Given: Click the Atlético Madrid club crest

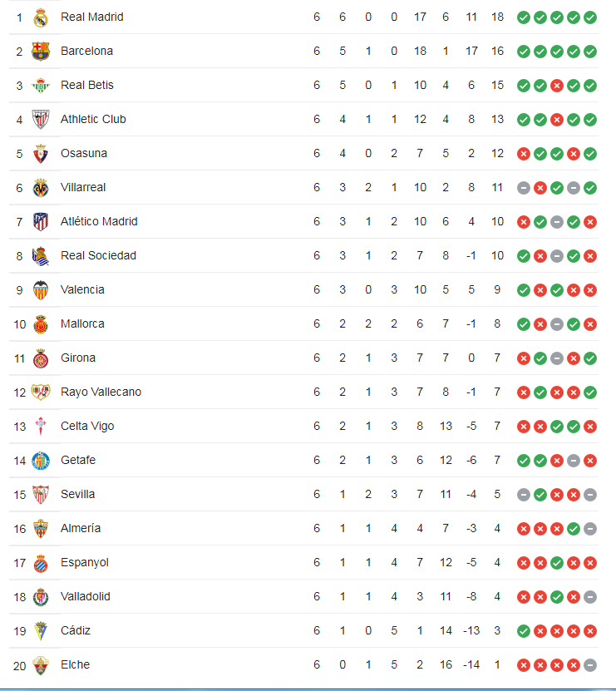Looking at the screenshot, I should (41, 222).
